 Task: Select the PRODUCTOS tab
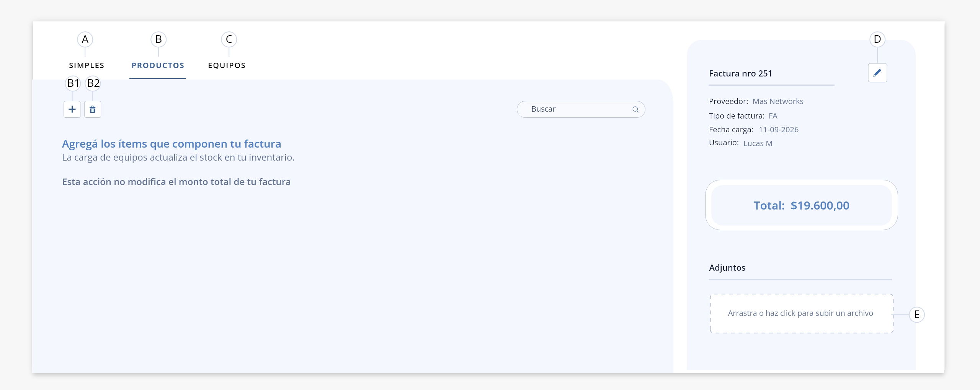coord(158,65)
